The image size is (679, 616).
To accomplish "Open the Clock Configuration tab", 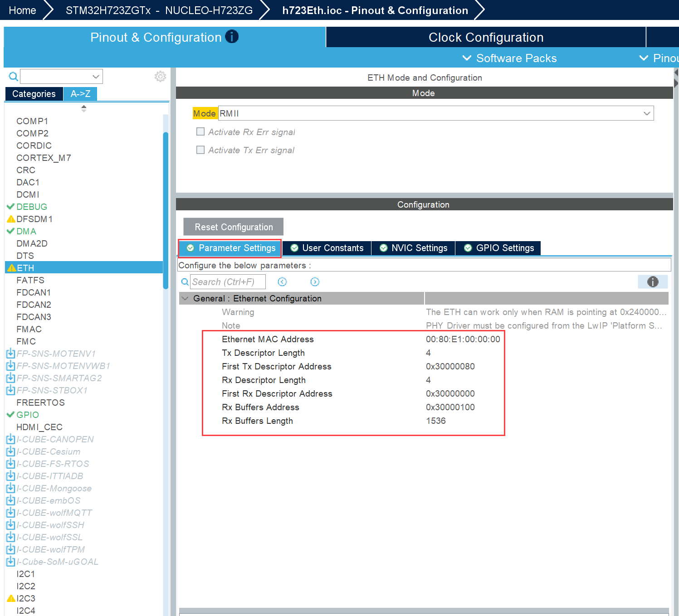I will (x=485, y=37).
